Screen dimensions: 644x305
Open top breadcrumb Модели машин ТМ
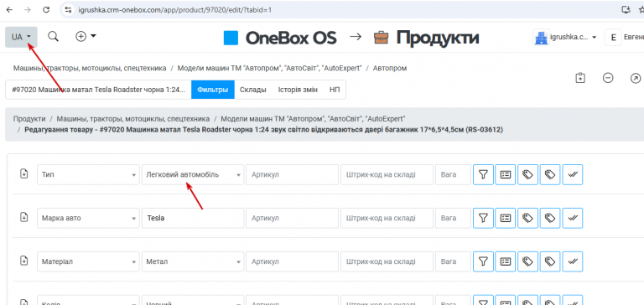click(269, 68)
